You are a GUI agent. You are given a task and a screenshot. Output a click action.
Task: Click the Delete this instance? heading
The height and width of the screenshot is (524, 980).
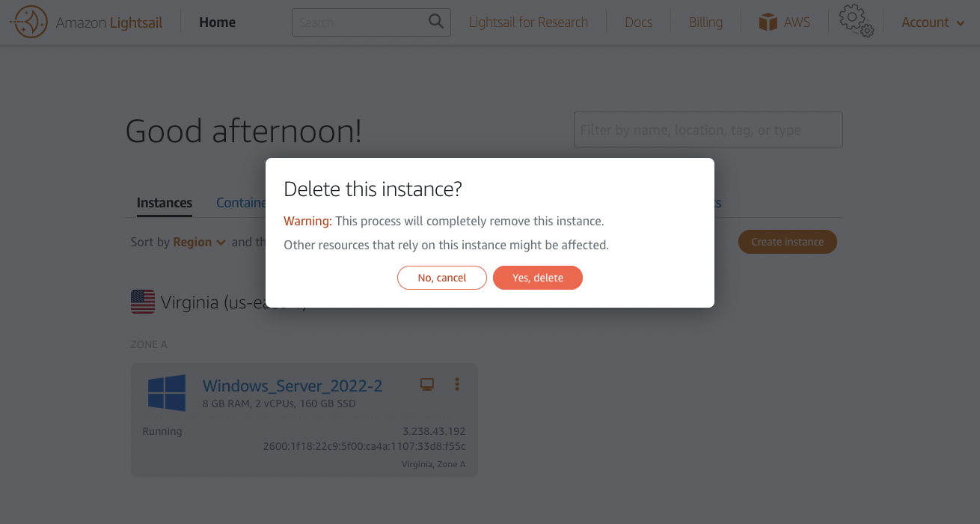coord(373,189)
